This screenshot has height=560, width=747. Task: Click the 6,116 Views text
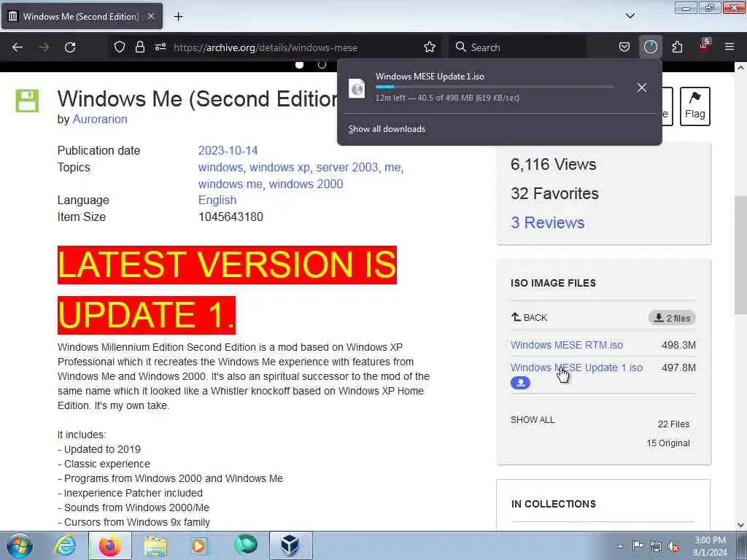(553, 164)
